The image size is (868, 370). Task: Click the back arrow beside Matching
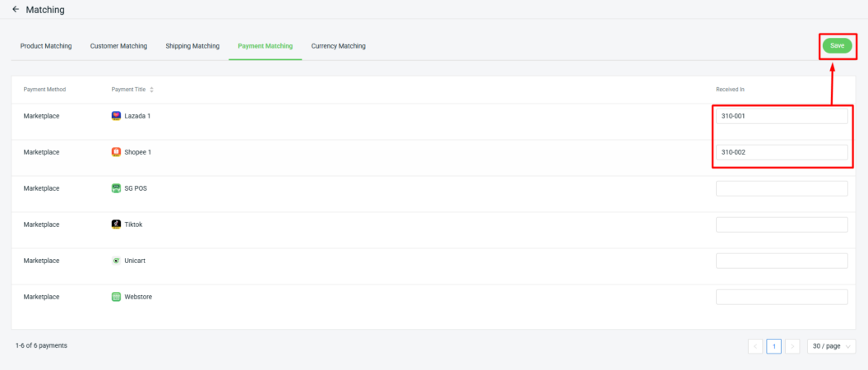click(x=15, y=10)
